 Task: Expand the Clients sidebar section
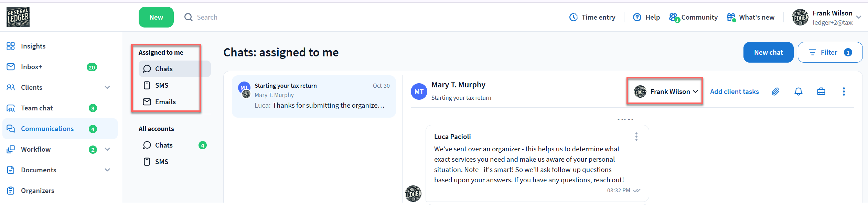tap(107, 87)
